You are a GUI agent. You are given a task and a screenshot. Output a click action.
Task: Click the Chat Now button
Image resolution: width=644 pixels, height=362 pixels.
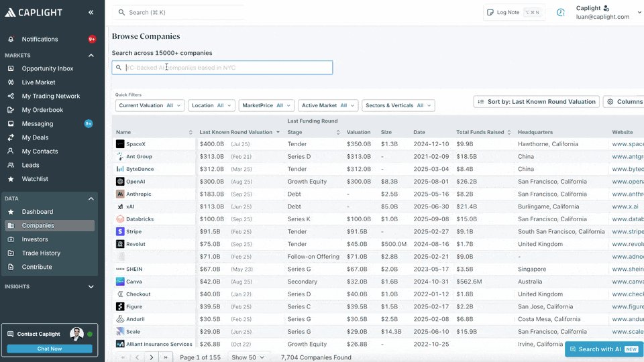(50, 349)
